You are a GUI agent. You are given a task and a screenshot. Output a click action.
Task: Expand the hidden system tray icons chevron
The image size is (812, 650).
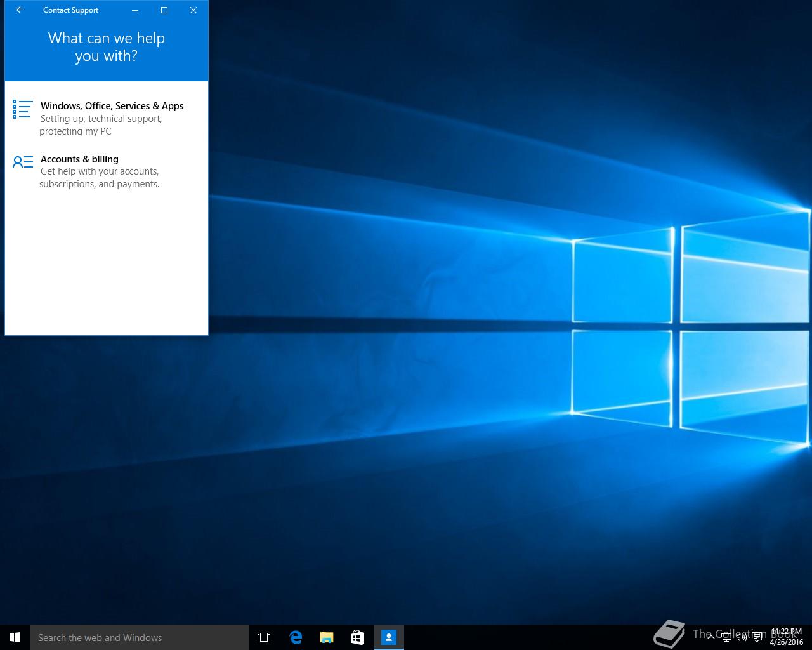click(711, 637)
